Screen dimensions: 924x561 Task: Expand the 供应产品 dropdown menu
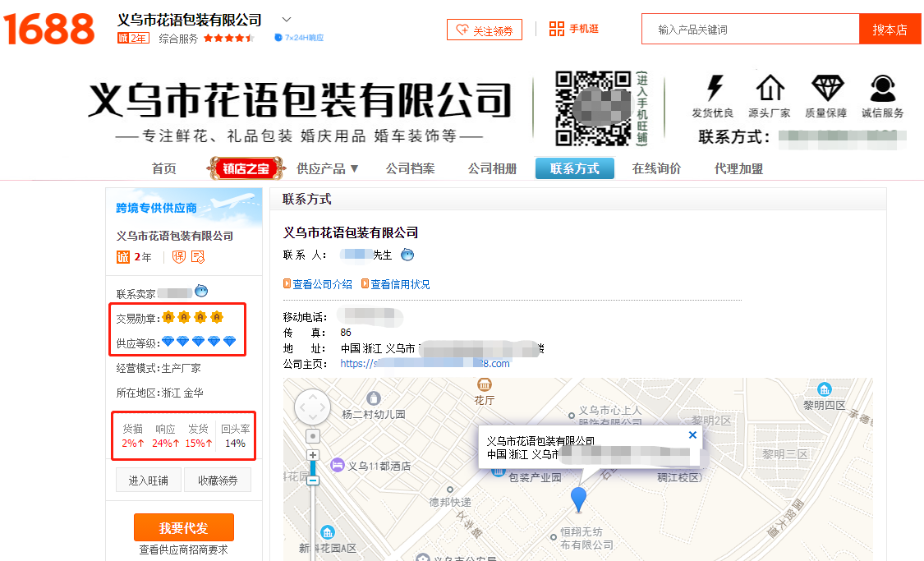[x=327, y=168]
